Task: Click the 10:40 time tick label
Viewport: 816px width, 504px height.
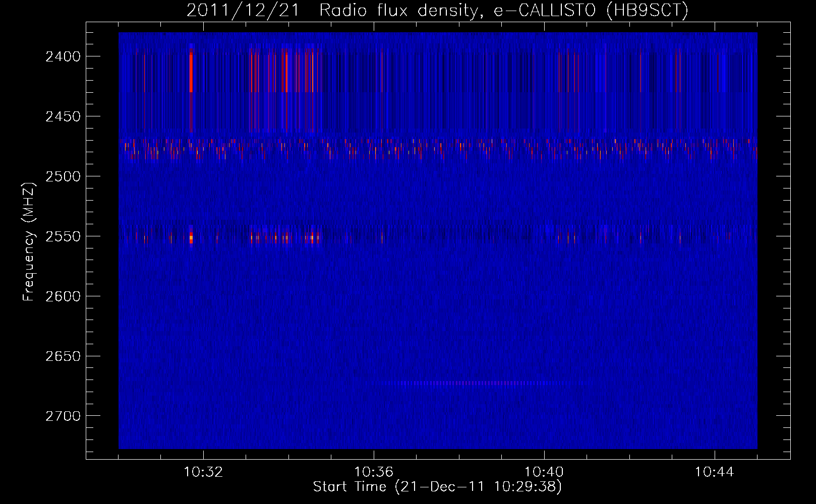Action: point(544,472)
